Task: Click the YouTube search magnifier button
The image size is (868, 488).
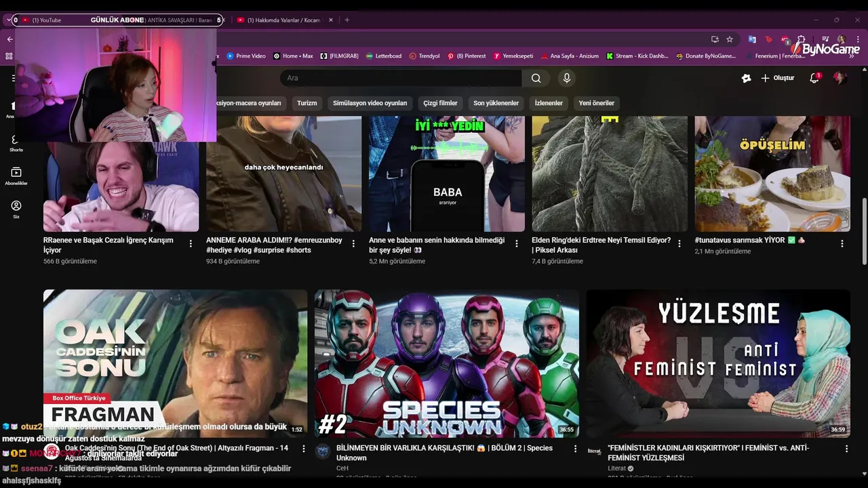Action: coord(536,78)
